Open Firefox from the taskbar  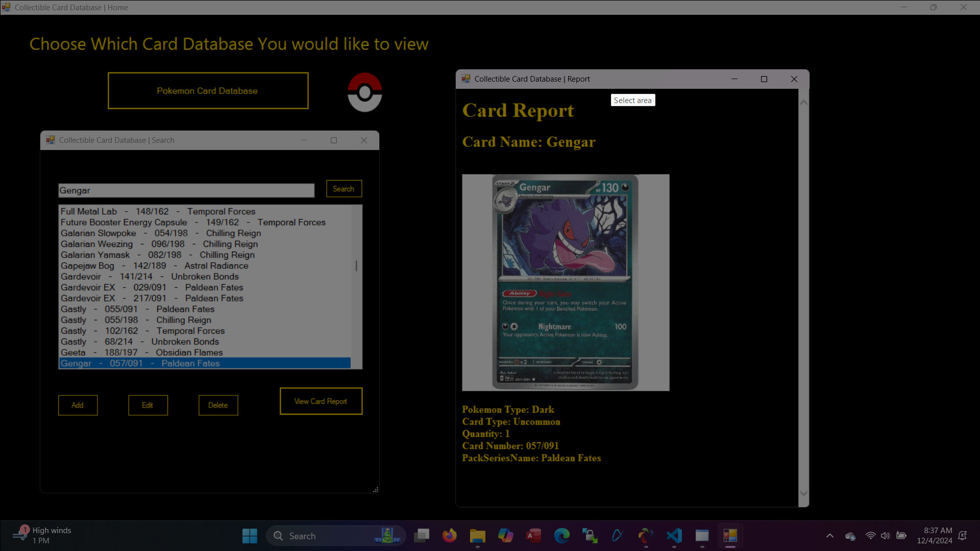[449, 536]
